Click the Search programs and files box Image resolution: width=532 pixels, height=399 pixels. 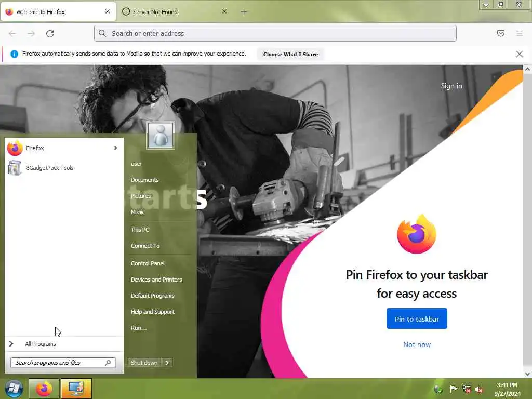point(63,362)
